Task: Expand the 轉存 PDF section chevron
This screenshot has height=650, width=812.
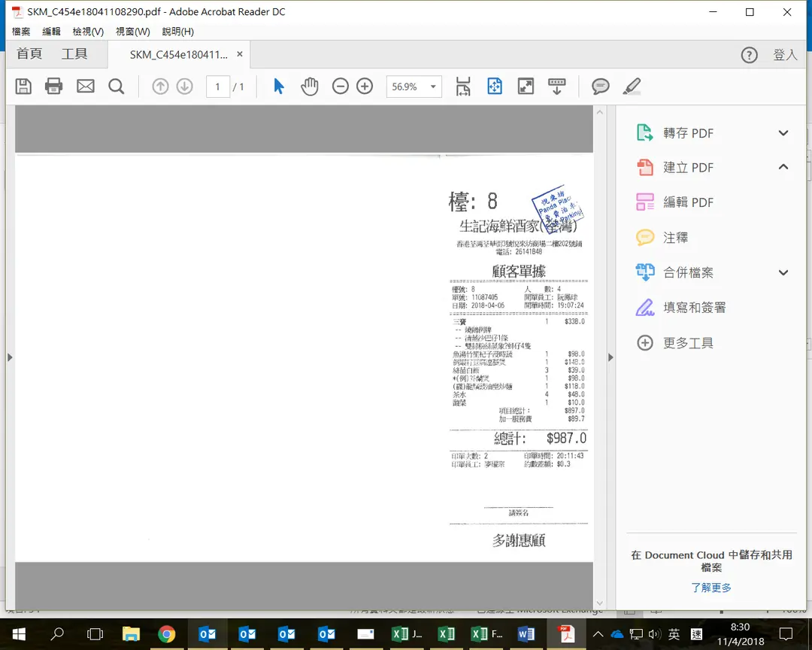Action: [783, 133]
